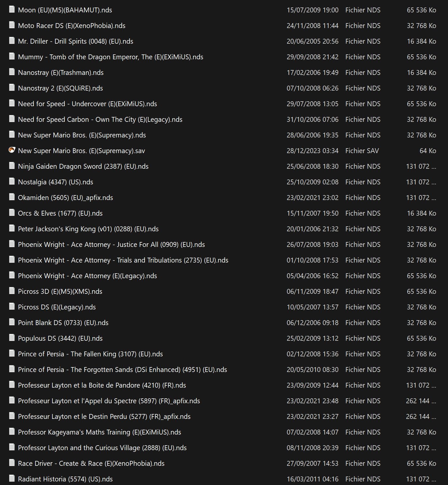Screen dimensions: 448x485
Task: Select the name Populous DS (3442) (EU).nds
Action: pos(60,338)
